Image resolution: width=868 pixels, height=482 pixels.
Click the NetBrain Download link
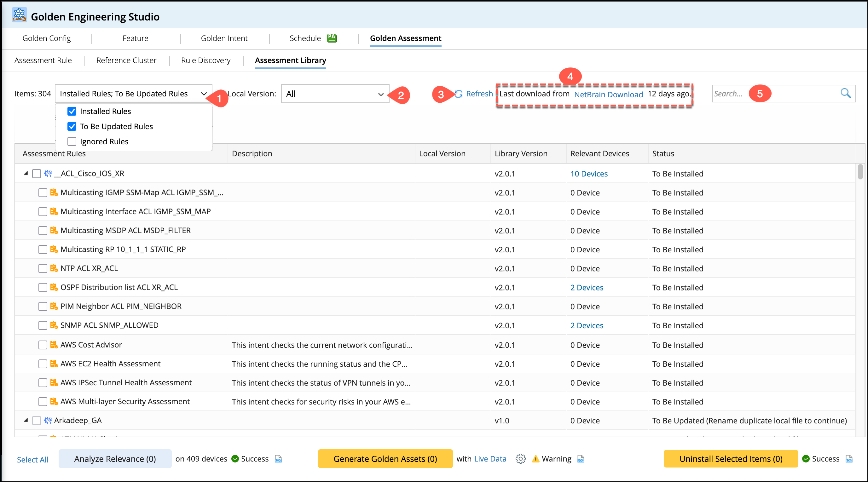(608, 94)
